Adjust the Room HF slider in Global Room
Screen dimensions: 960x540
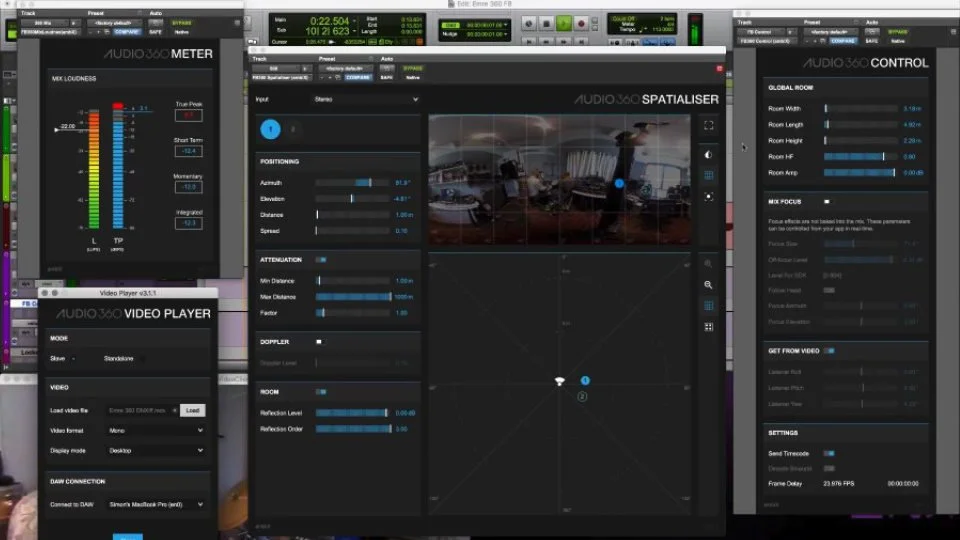point(860,157)
